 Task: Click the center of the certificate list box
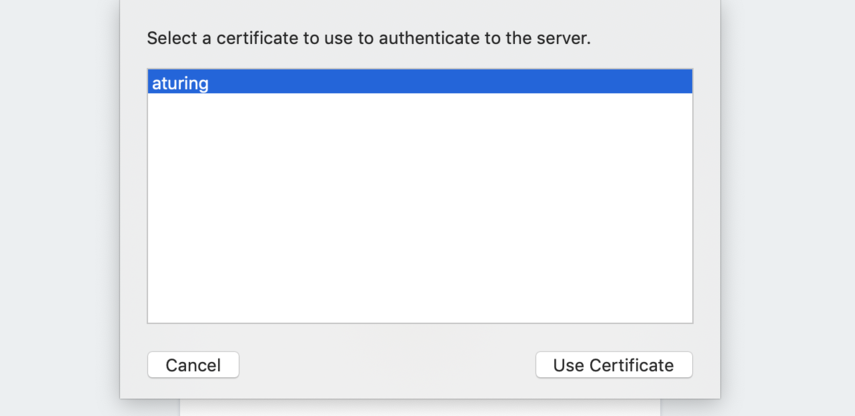pyautogui.click(x=420, y=196)
